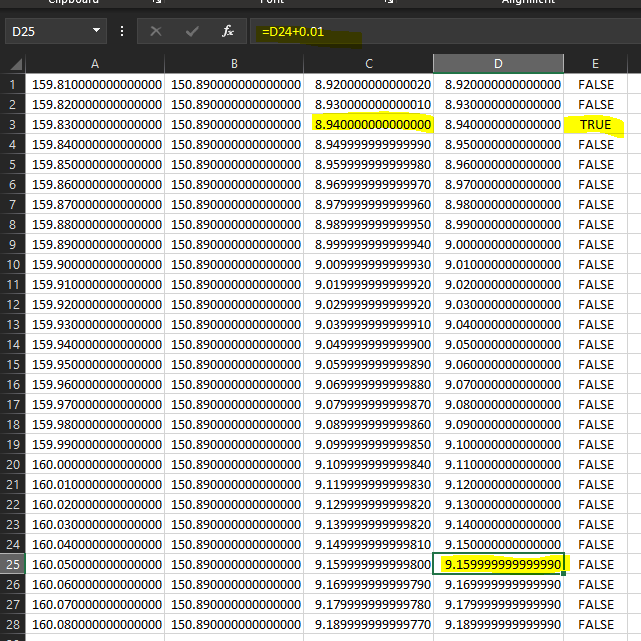Viewport: 641px width, 641px height.
Task: Click cell with value 9.01999999999920
Action: tap(369, 285)
